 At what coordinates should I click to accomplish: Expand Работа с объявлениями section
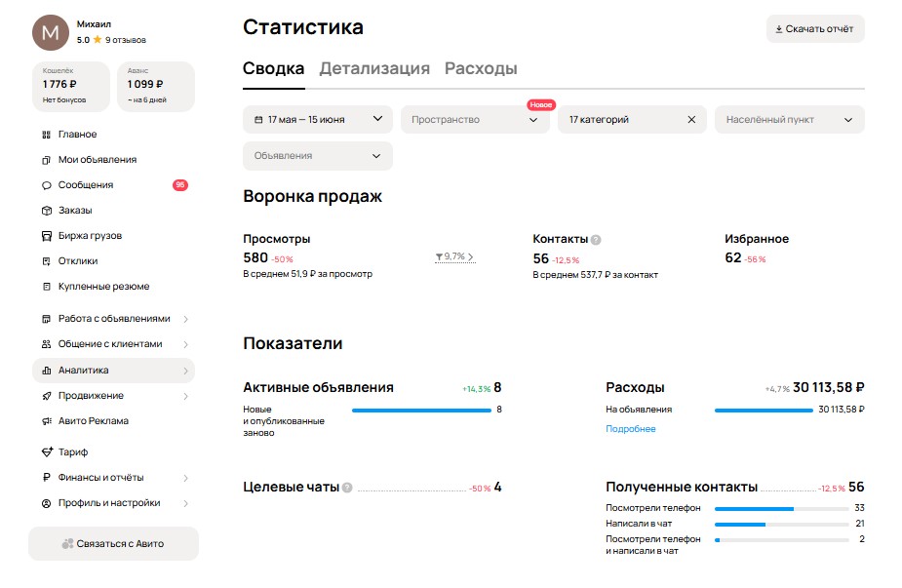113,319
